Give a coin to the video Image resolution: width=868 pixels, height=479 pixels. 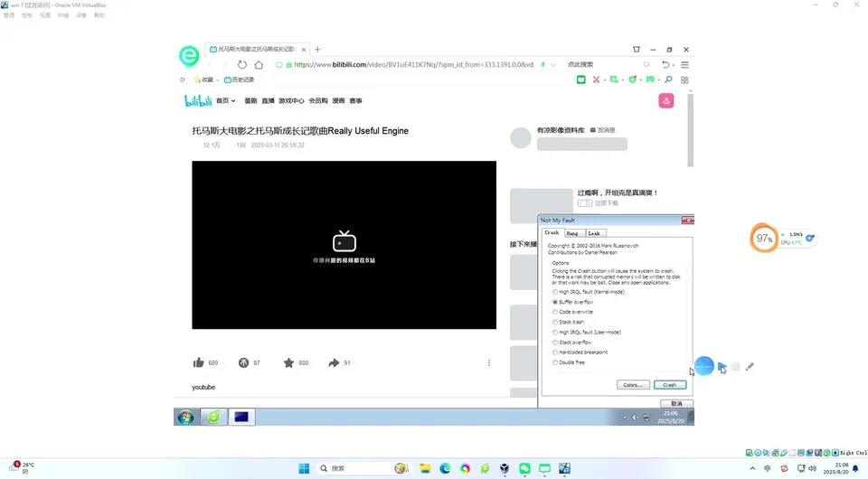(243, 362)
